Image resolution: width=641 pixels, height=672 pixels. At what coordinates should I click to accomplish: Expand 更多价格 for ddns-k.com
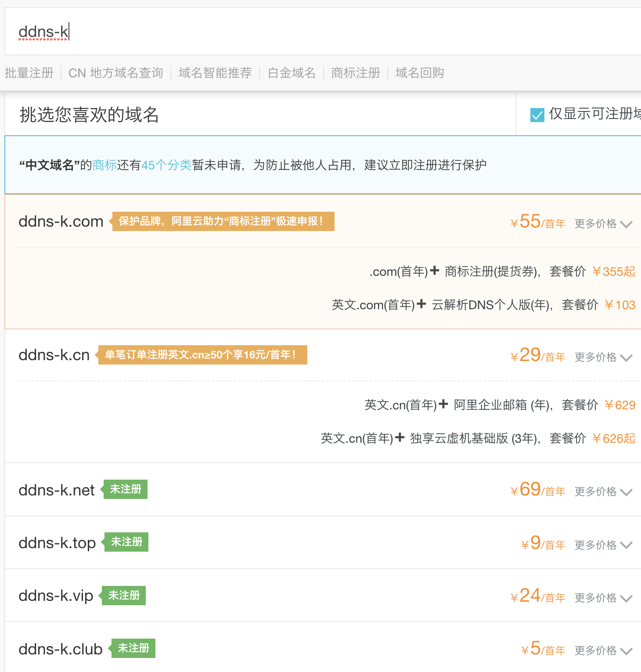(603, 224)
